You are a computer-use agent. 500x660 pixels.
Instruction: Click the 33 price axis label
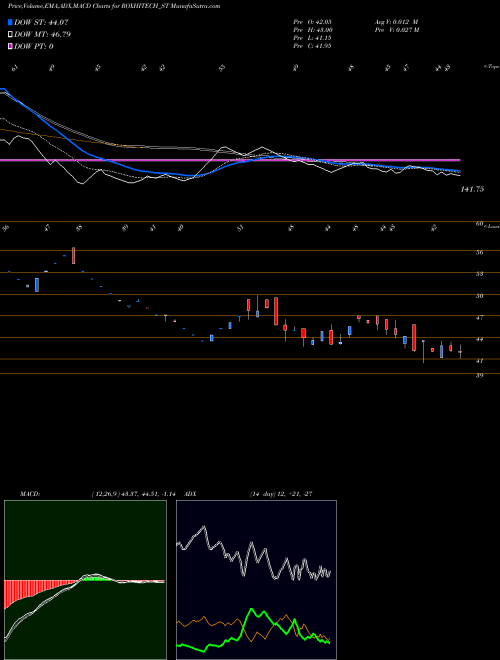479,274
